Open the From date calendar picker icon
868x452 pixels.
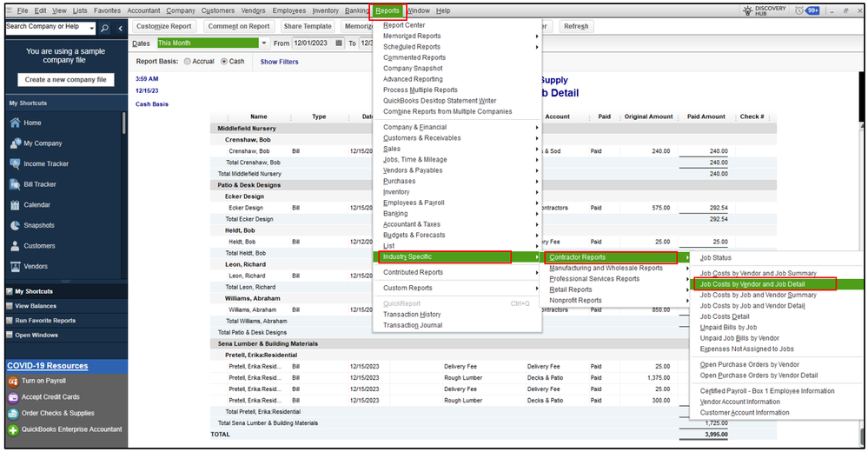pyautogui.click(x=339, y=43)
